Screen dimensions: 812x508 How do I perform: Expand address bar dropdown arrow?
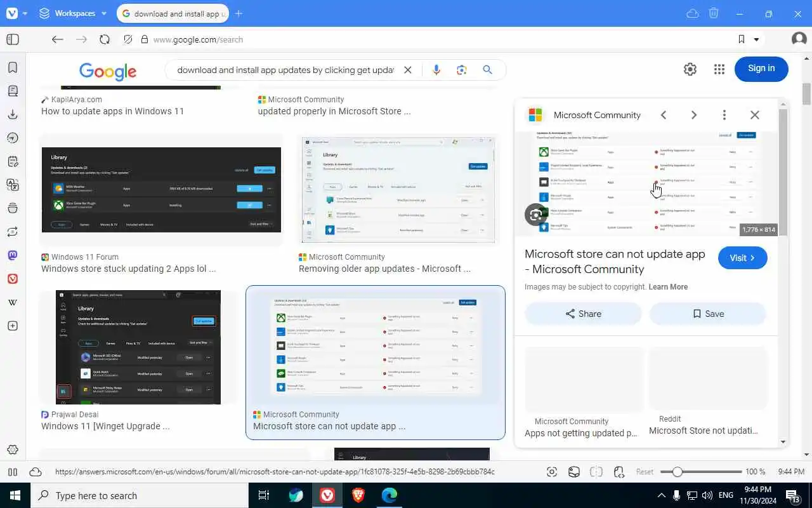(x=756, y=39)
